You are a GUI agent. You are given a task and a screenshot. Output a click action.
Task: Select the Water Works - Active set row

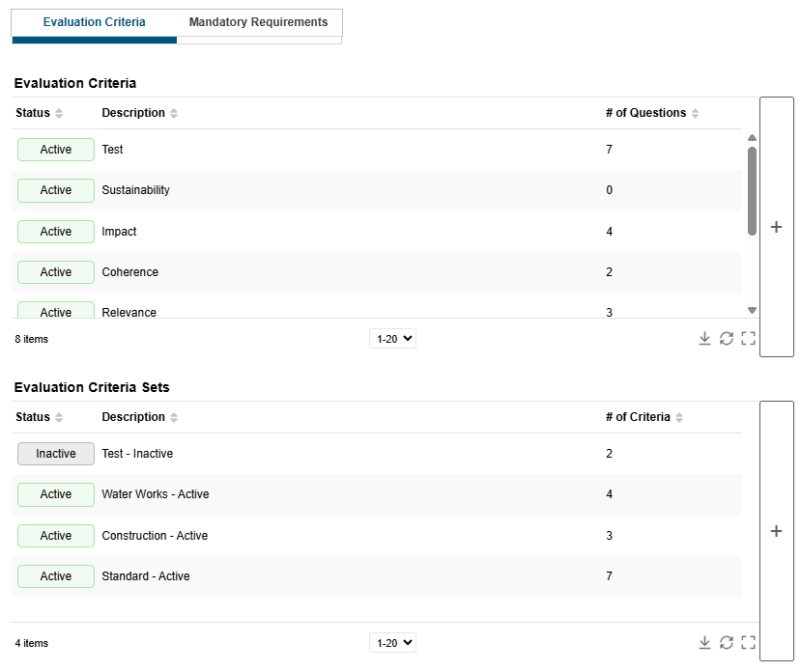377,494
